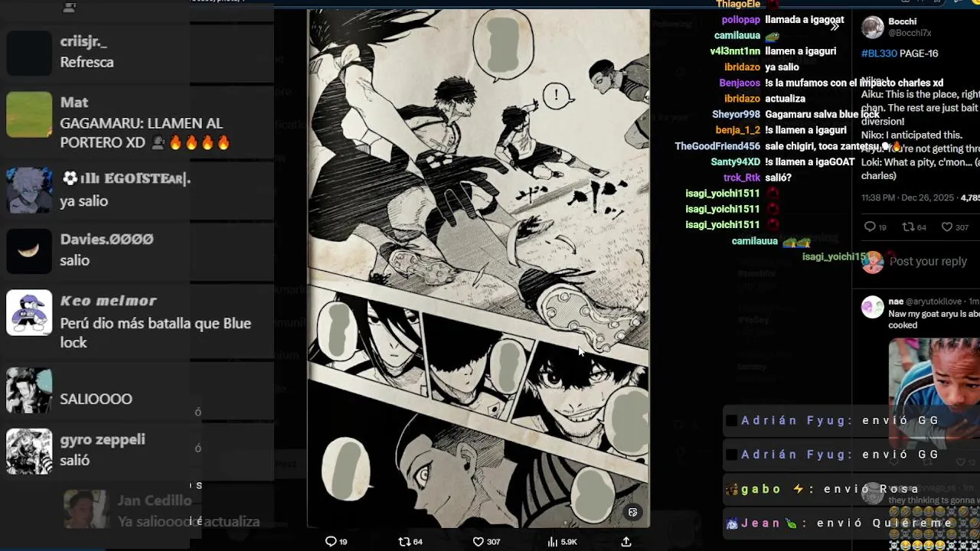The image size is (980, 551).
Task: Click the share upload icon below the image
Action: tap(626, 541)
